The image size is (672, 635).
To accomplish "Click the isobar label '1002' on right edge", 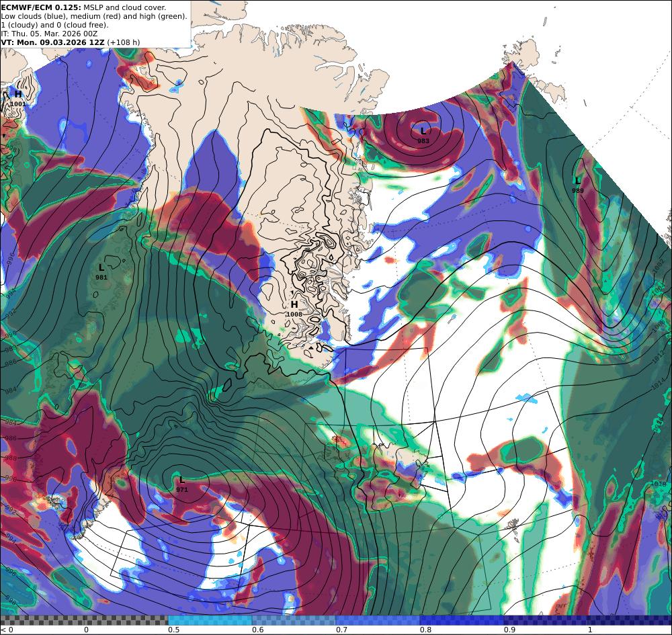I will pos(659,266).
